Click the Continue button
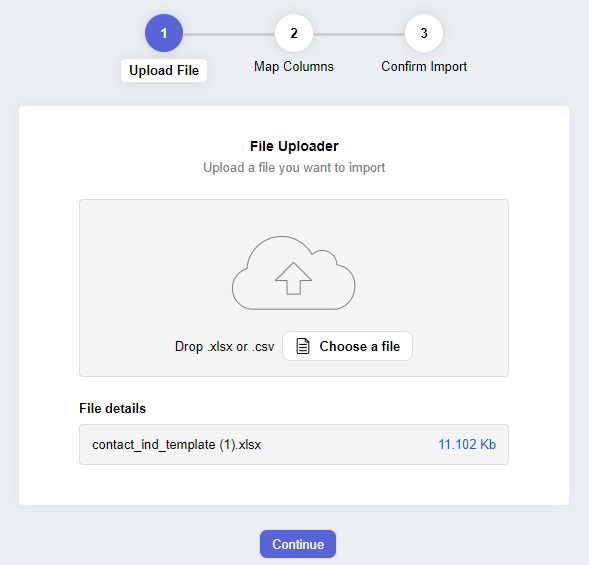 298,544
